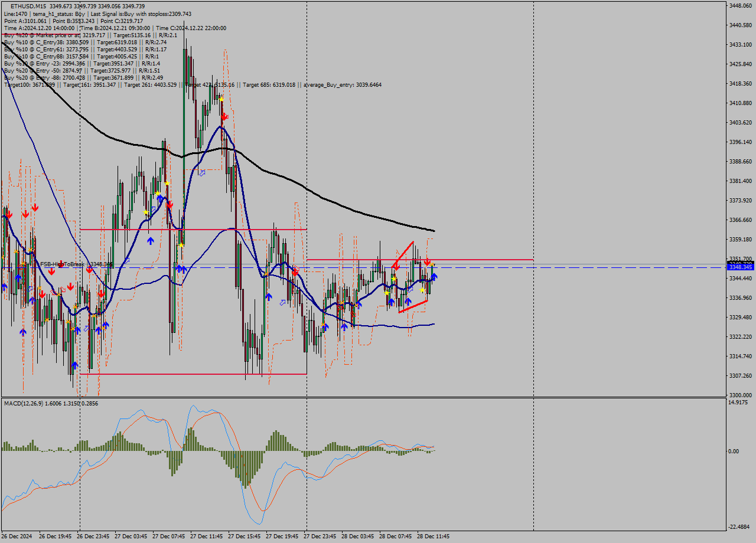The image size is (756, 543).
Task: Click the ETHUSD,M15 symbol title
Action: (x=28, y=6)
